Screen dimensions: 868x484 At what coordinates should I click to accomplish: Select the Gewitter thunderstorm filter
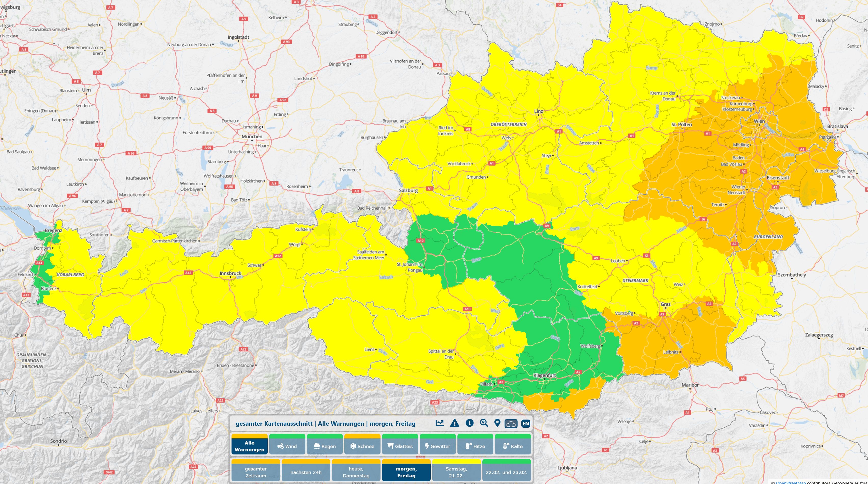(437, 446)
